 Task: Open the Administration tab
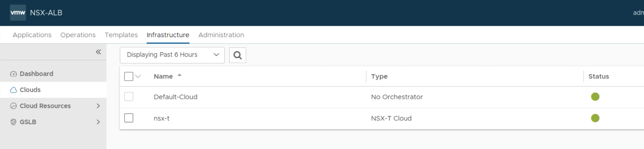(221, 35)
